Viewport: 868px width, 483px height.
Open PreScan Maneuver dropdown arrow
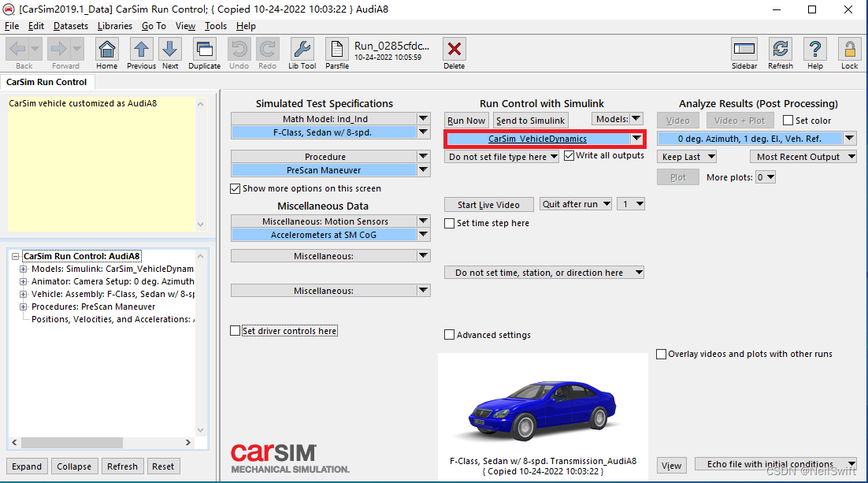pyautogui.click(x=424, y=169)
